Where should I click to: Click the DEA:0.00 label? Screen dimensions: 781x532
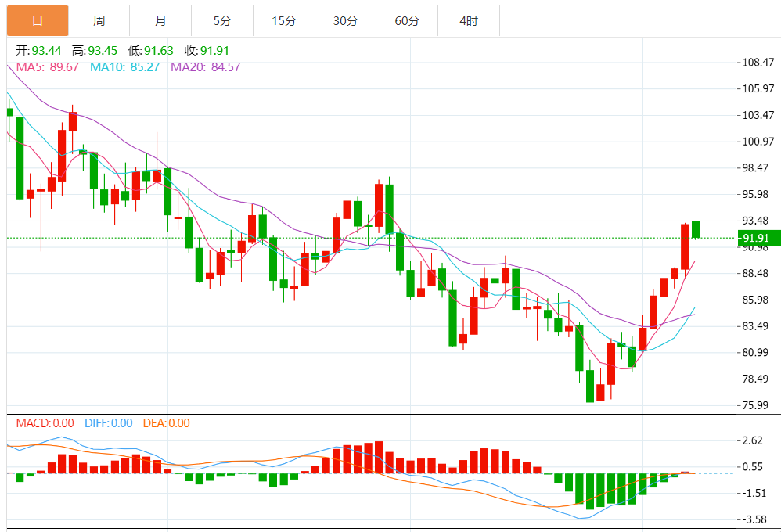click(167, 423)
